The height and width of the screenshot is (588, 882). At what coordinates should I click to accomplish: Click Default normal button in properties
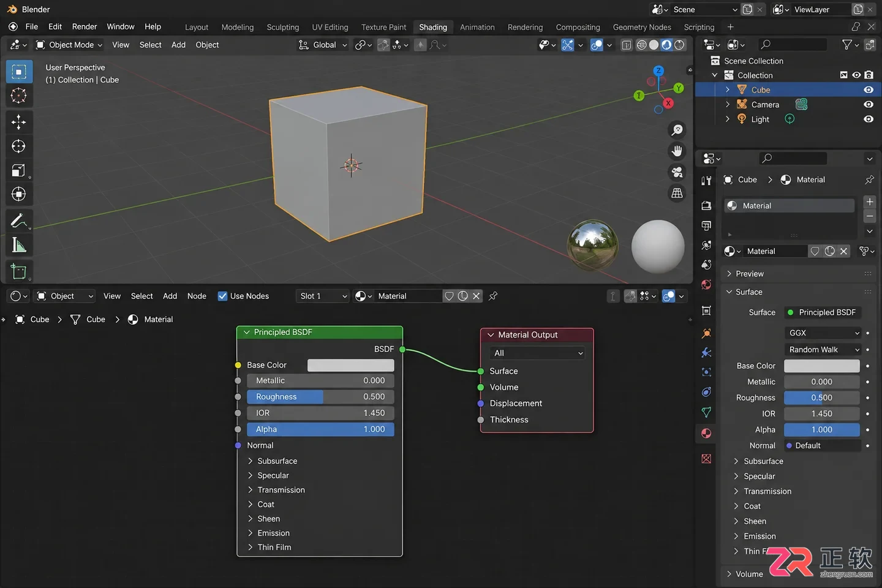click(x=823, y=445)
